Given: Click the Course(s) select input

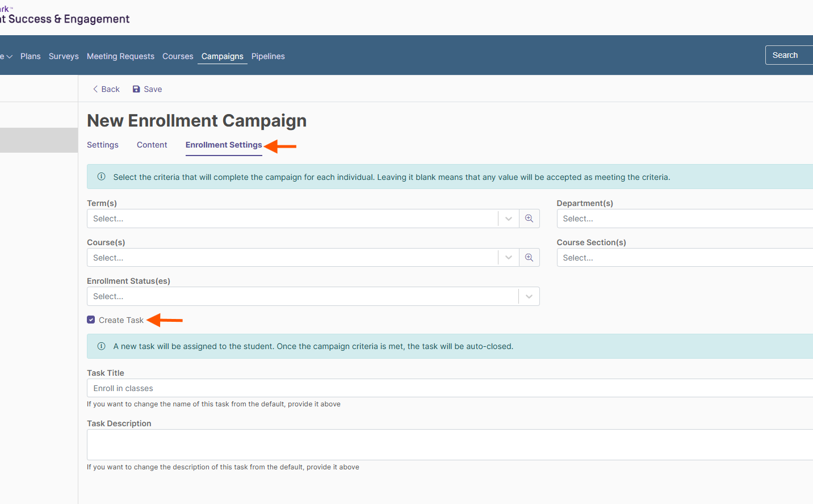Looking at the screenshot, I should [292, 258].
